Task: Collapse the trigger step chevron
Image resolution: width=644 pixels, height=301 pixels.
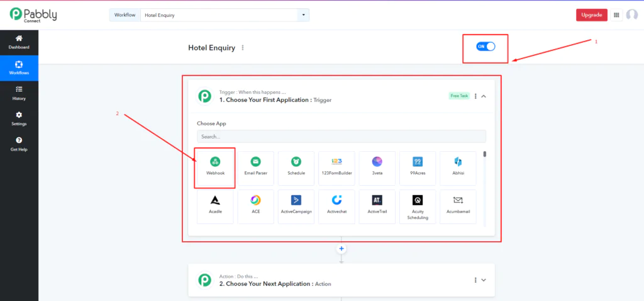Action: pyautogui.click(x=484, y=96)
